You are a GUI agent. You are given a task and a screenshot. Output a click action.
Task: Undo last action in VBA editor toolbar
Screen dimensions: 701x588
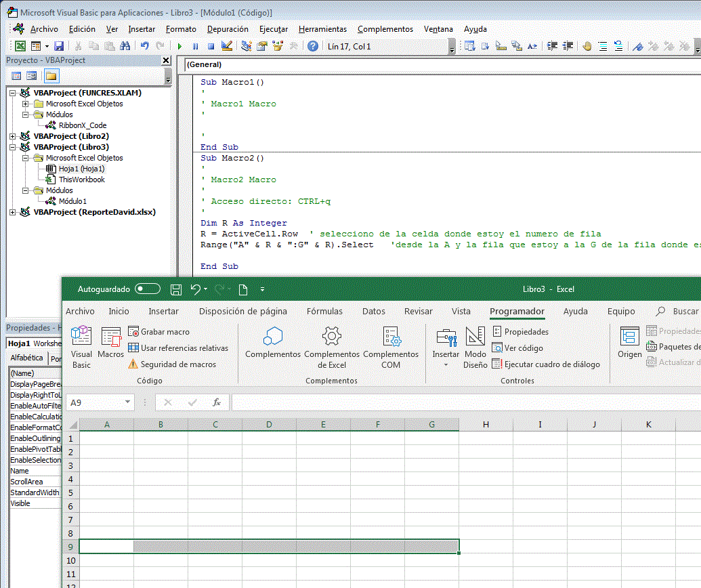(144, 46)
